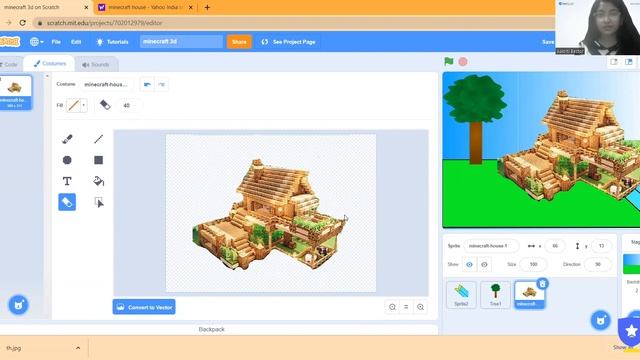Zoom out the costume canvas

(392, 307)
